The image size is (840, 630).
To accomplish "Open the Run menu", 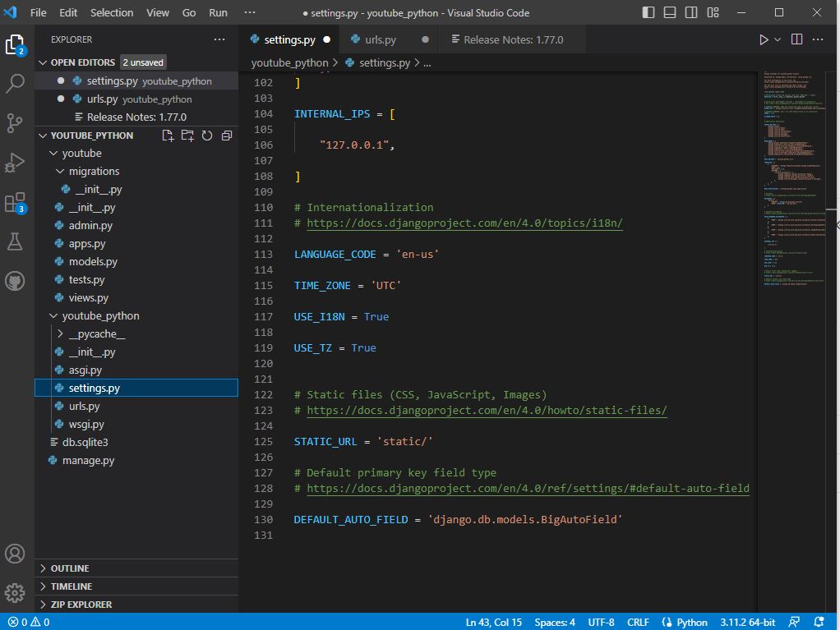I will pos(218,12).
